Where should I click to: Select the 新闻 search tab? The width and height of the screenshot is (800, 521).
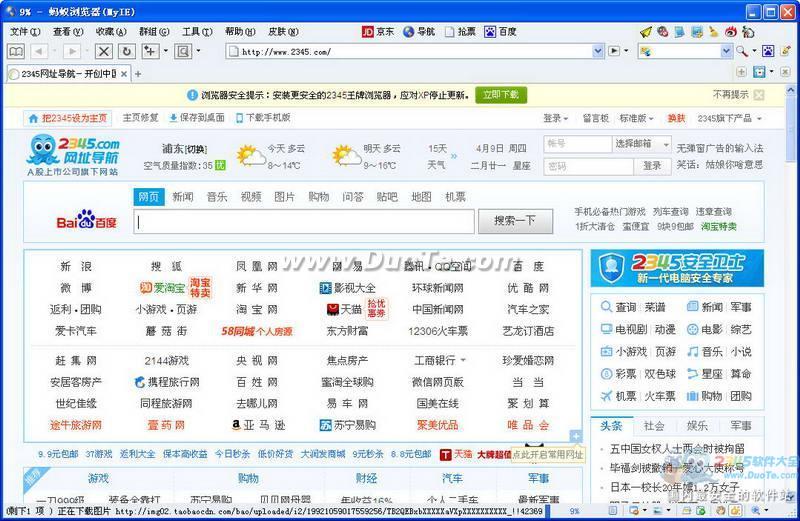tap(183, 197)
